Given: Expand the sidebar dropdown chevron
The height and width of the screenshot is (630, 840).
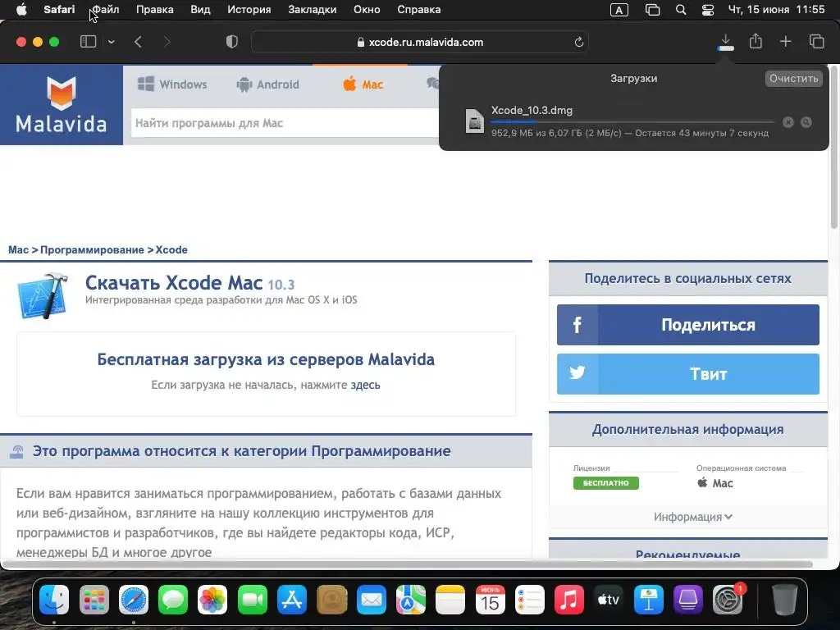Looking at the screenshot, I should pyautogui.click(x=111, y=42).
